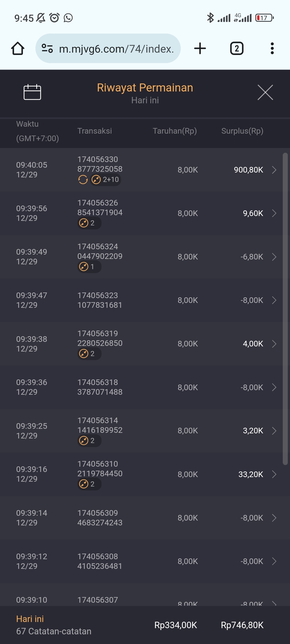Open details for the 33,20K surplus chevron
290x644 pixels.
coord(274,474)
